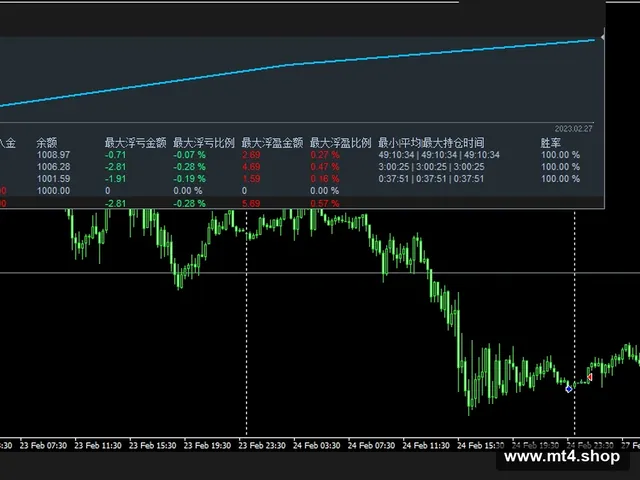
Task: Click the floating profit value 4.69
Action: tap(251, 167)
